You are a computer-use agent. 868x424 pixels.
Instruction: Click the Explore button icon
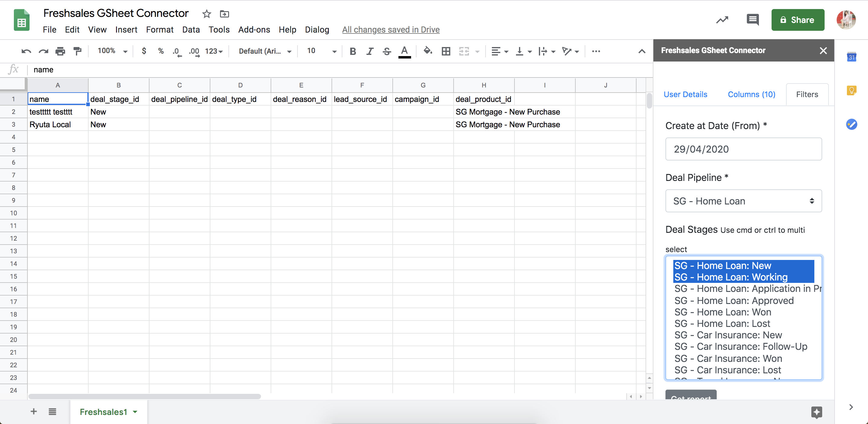tap(816, 412)
